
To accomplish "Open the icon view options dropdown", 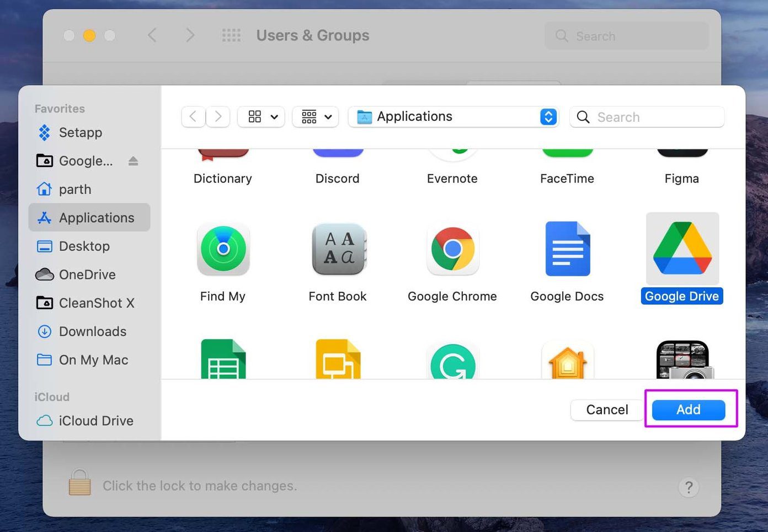I will pos(262,116).
